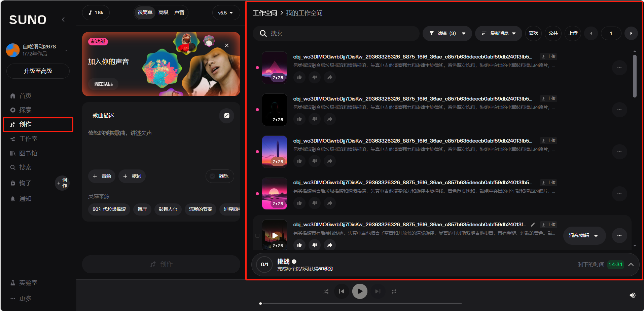Image resolution: width=644 pixels, height=311 pixels.
Task: Click the 升级至高级 upgrade button
Action: pos(38,71)
